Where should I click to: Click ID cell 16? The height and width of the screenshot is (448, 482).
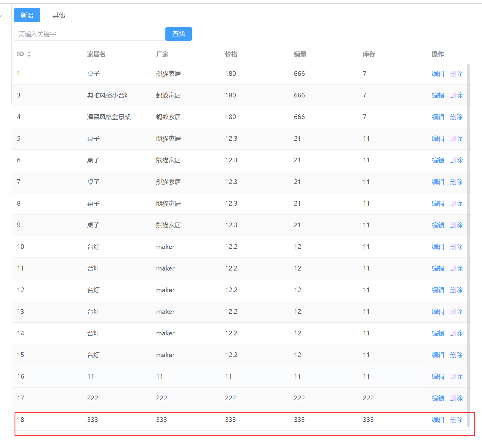(21, 377)
